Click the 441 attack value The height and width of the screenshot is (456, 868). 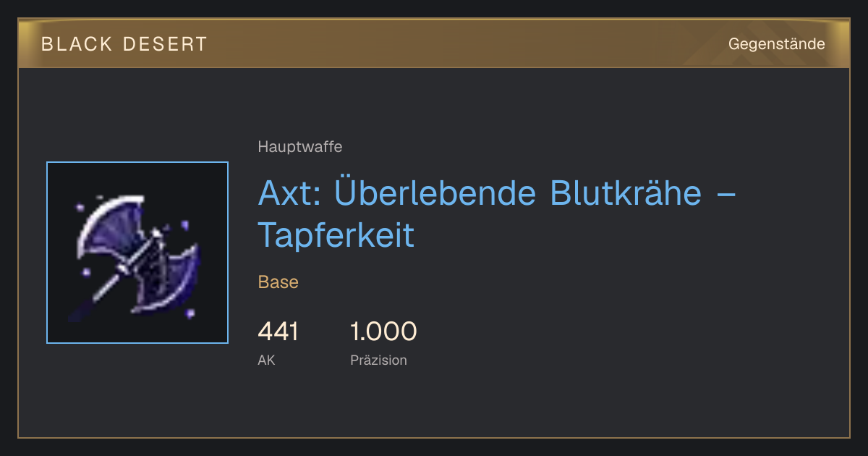tap(278, 332)
